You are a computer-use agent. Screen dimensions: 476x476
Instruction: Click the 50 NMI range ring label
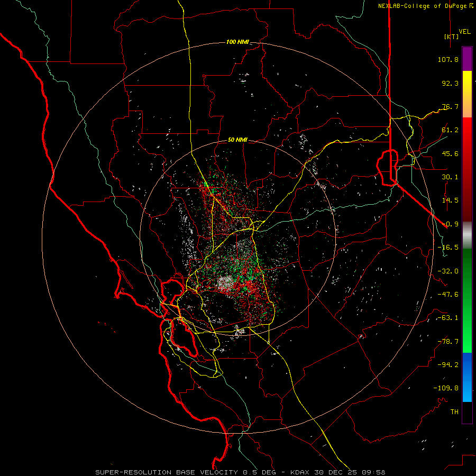[x=237, y=140]
